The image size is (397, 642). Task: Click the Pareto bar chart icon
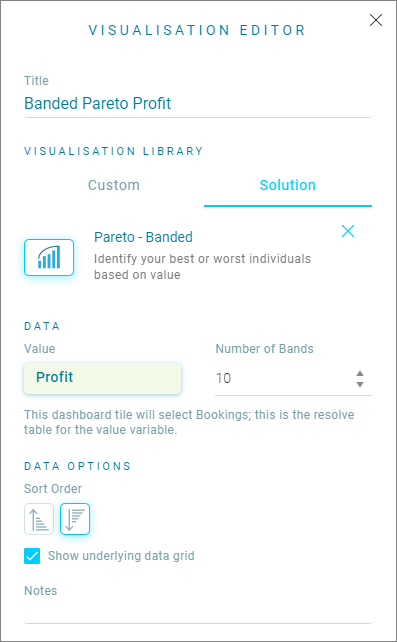(49, 258)
